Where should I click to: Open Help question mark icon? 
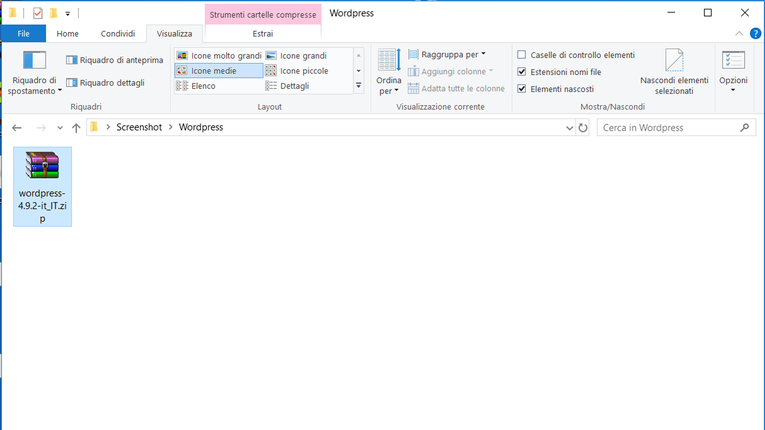(x=755, y=34)
